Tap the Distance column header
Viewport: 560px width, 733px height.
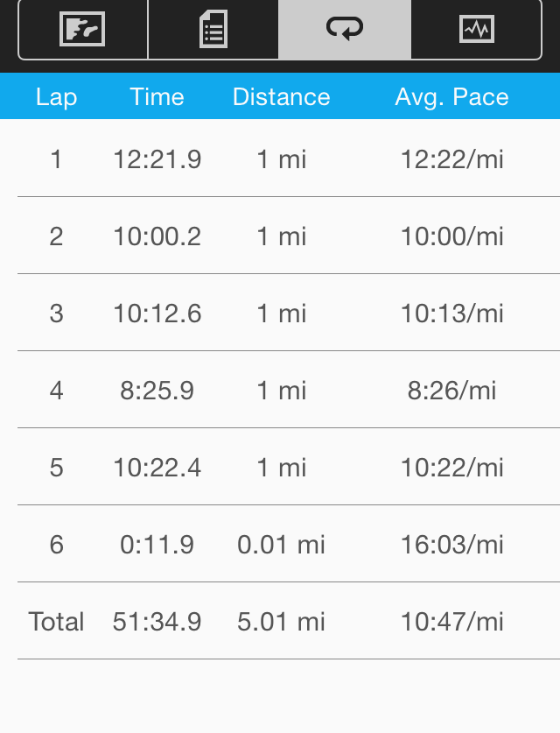[281, 96]
